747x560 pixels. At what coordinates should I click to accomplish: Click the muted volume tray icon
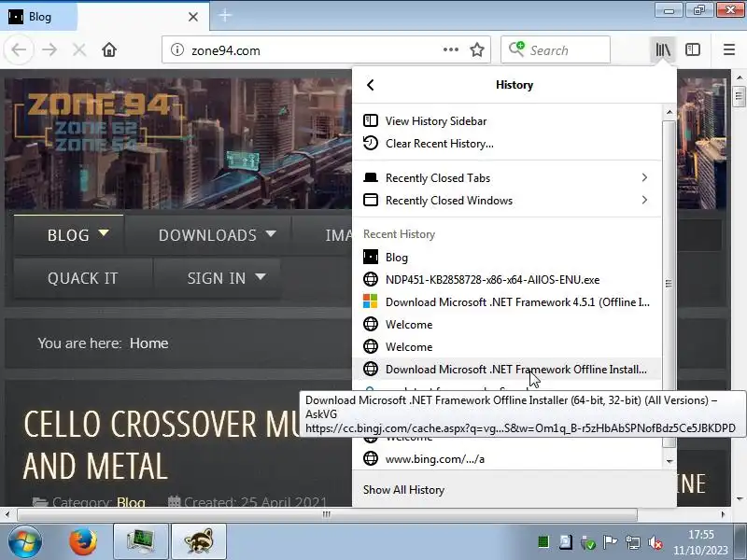click(655, 542)
